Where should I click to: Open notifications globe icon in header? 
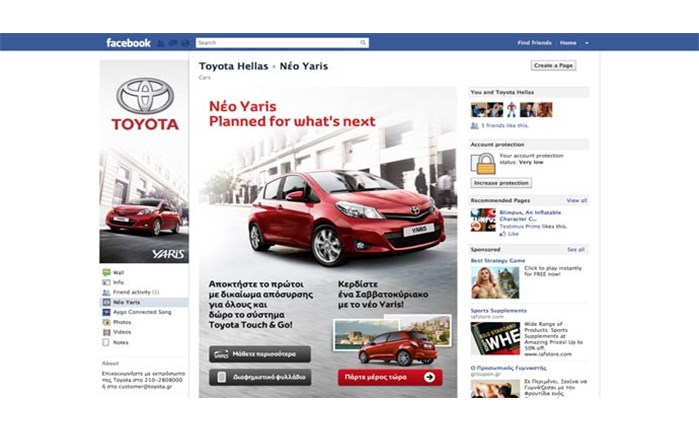[185, 43]
